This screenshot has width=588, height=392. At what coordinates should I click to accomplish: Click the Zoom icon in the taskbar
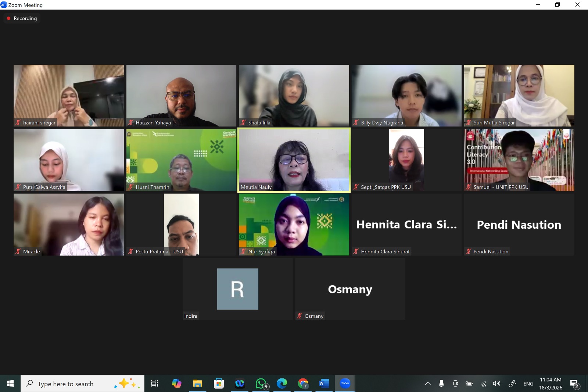tap(345, 384)
